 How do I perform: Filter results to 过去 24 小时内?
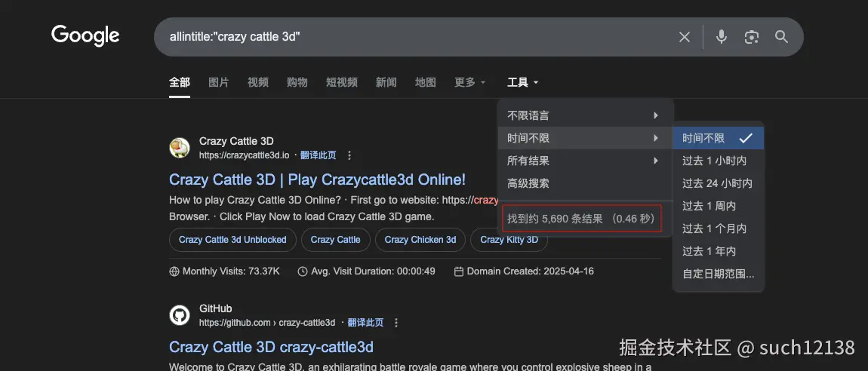pyautogui.click(x=718, y=183)
